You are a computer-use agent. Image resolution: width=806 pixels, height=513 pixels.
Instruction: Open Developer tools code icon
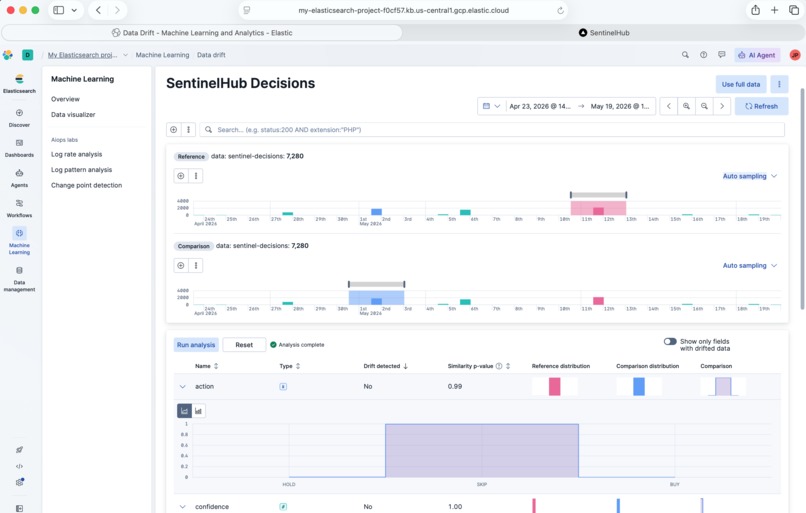[x=19, y=466]
